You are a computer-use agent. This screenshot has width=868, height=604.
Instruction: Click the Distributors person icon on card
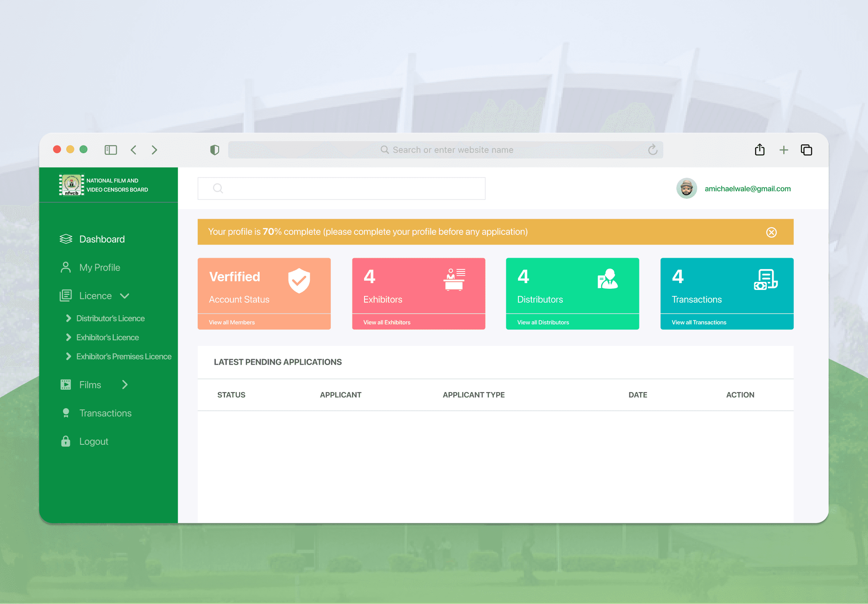[x=608, y=279]
